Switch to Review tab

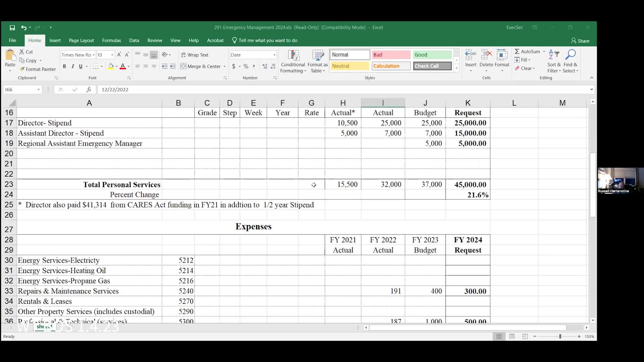[155, 41]
